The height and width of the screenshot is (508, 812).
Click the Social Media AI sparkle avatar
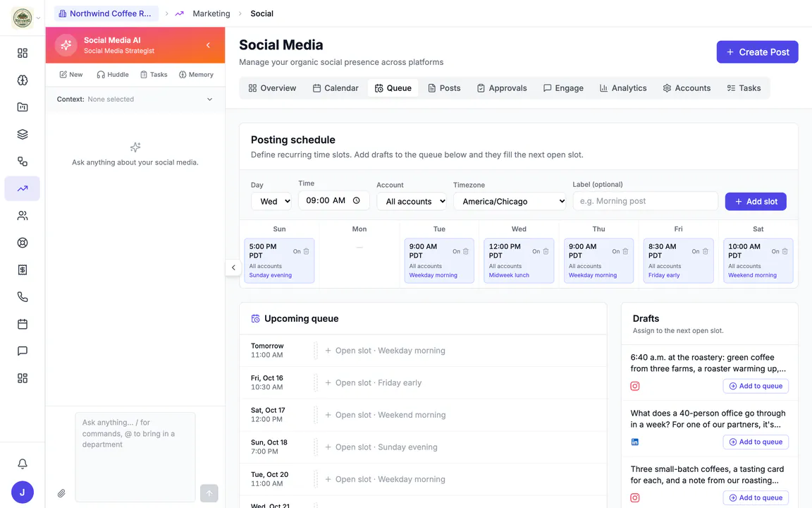pos(66,45)
